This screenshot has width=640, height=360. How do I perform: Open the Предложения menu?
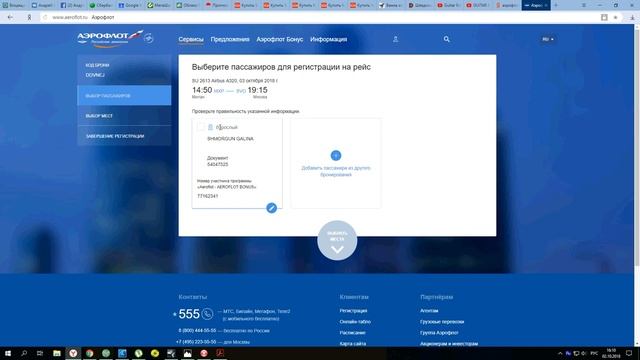230,40
